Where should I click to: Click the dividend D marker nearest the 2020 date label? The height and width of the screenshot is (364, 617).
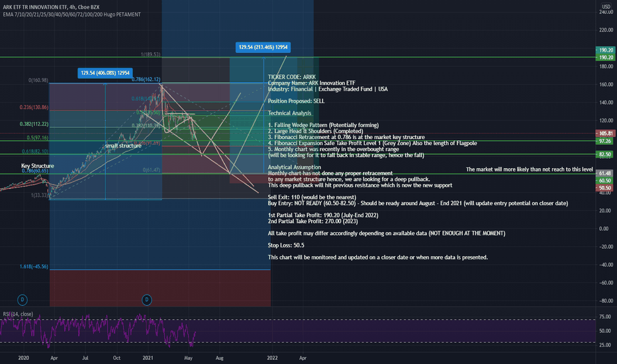coord(23,300)
